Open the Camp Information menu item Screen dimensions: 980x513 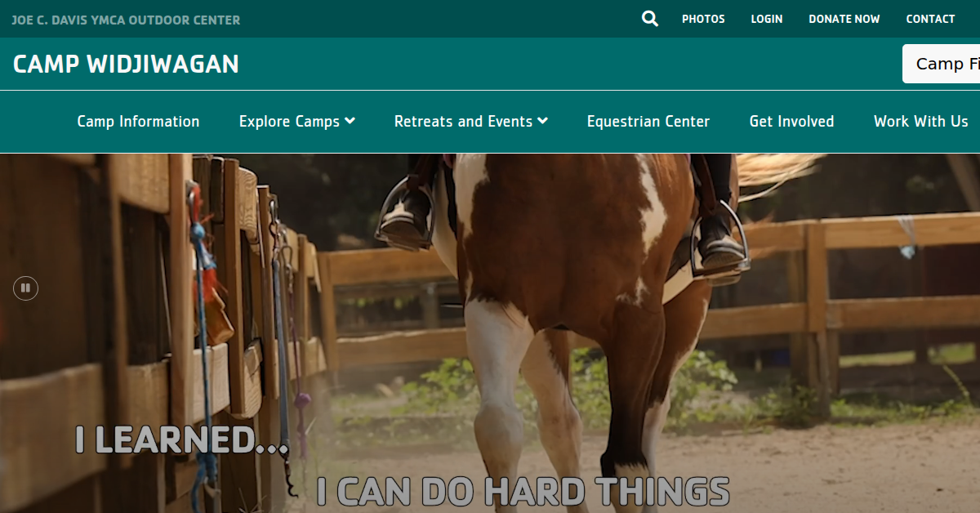138,121
